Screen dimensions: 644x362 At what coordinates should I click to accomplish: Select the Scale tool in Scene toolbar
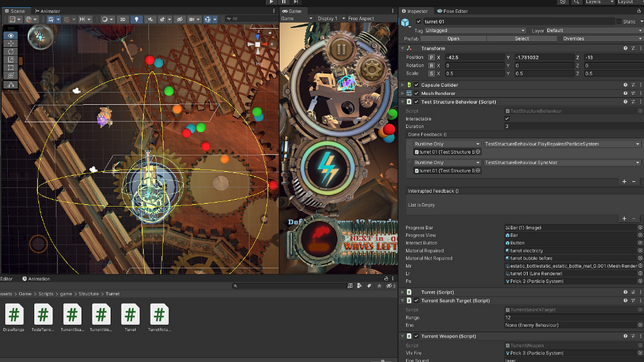click(x=10, y=59)
